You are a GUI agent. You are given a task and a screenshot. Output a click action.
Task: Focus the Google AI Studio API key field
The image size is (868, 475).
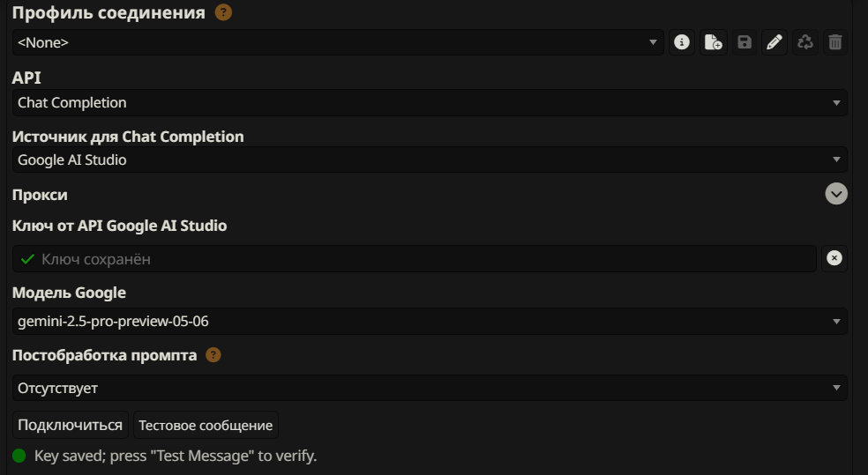pyautogui.click(x=415, y=259)
